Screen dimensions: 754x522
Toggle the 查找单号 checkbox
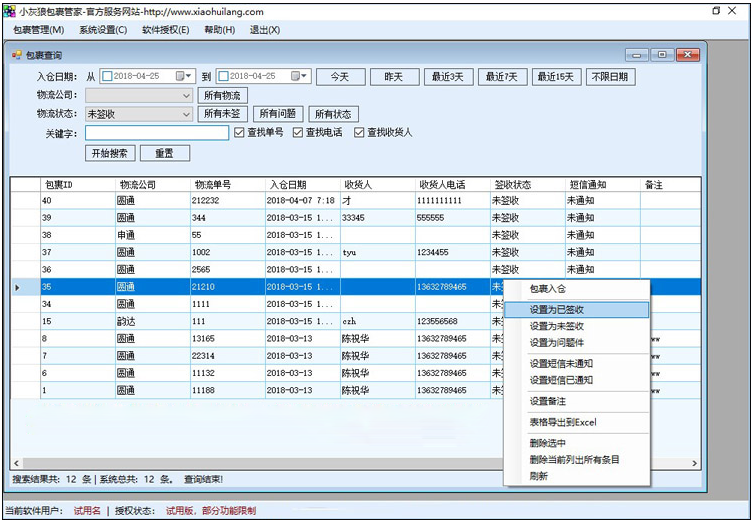pyautogui.click(x=239, y=133)
